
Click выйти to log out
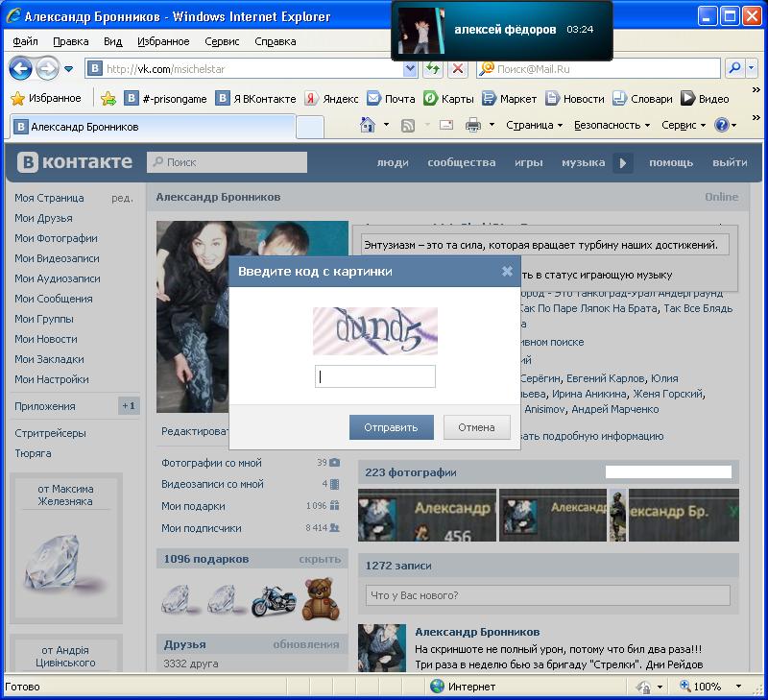[x=730, y=162]
